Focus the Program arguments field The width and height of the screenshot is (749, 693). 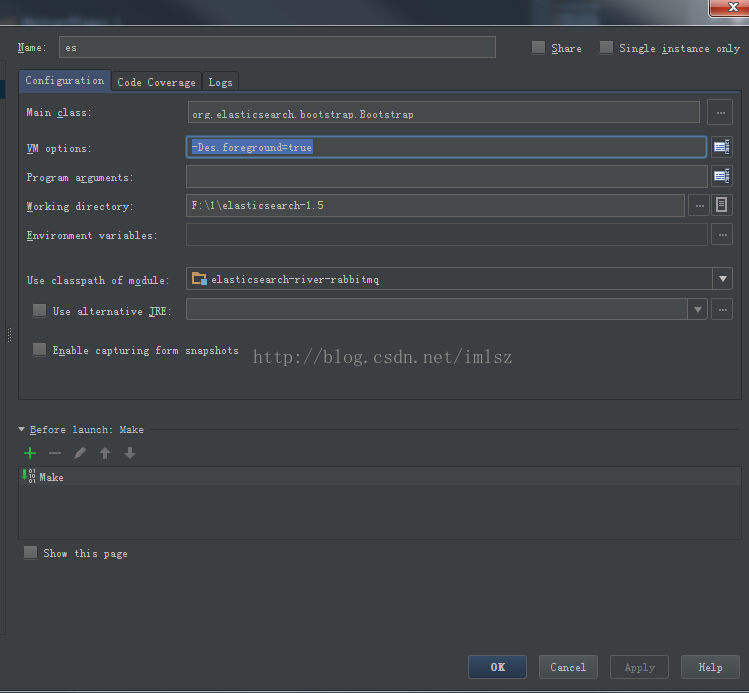[x=447, y=176]
